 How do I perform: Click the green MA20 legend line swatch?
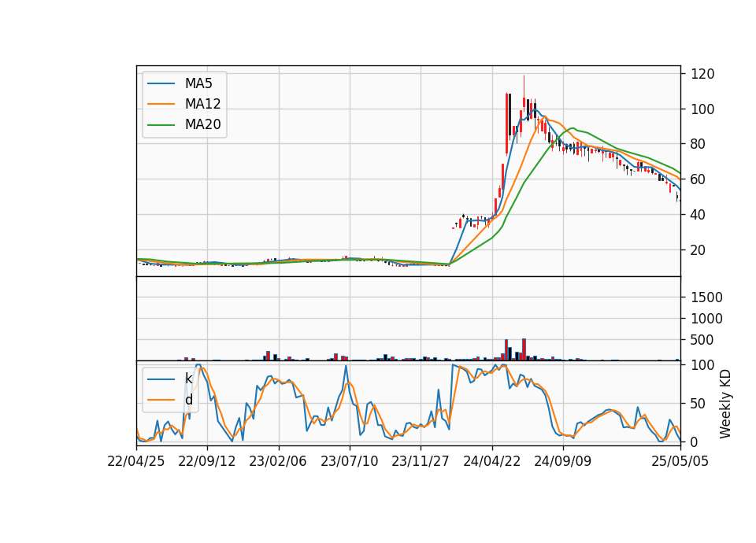click(161, 124)
